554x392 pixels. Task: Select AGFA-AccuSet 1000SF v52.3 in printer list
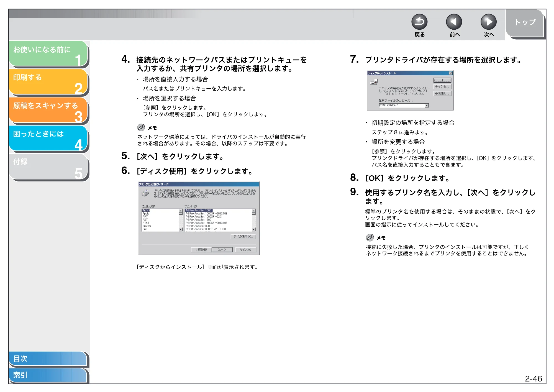click(204, 217)
